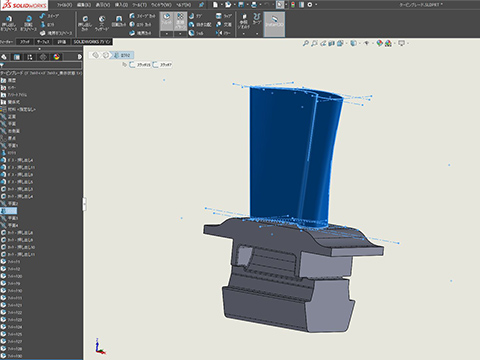Open the ファイル(F) menu
This screenshot has height=360, width=480.
(x=64, y=5)
